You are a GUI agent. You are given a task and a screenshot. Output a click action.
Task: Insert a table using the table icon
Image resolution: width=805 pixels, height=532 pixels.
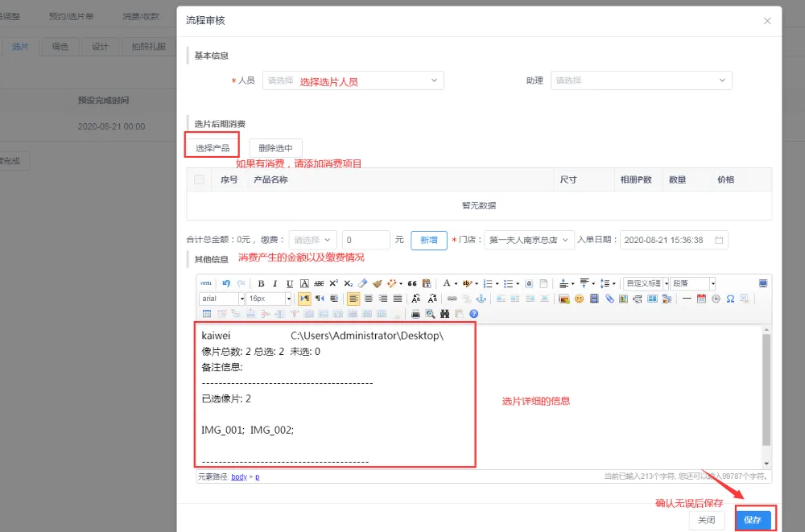click(x=207, y=314)
